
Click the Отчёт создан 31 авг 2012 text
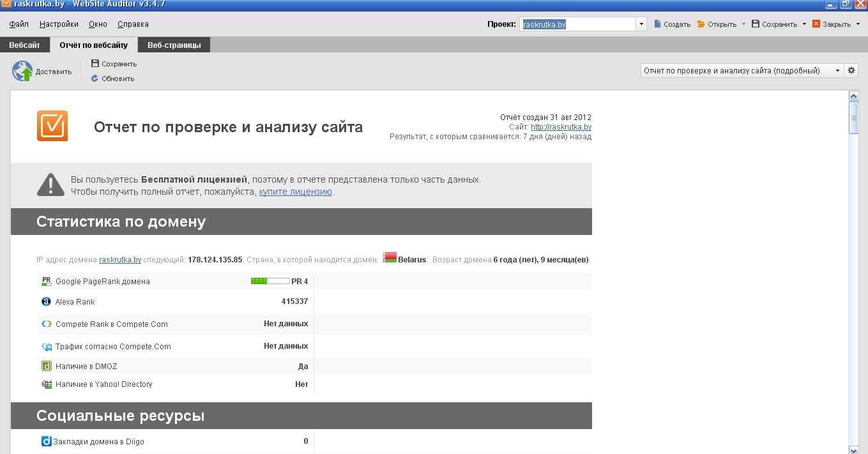pyautogui.click(x=545, y=117)
